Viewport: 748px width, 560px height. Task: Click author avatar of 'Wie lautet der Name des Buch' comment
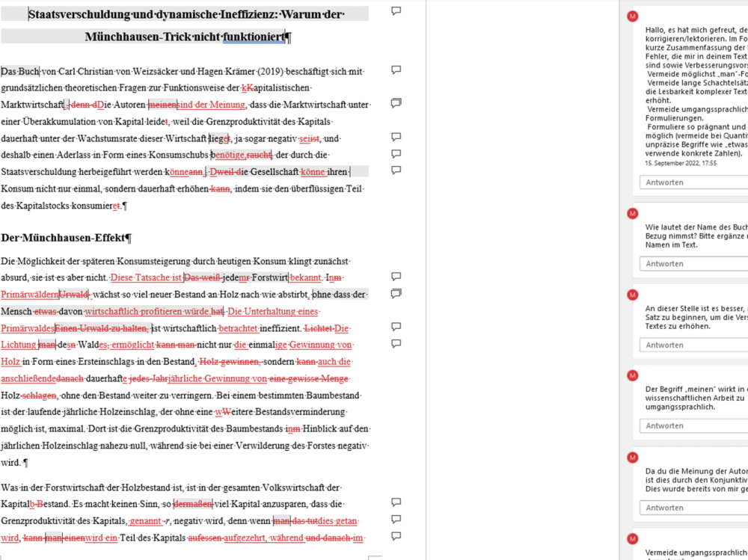pyautogui.click(x=633, y=214)
